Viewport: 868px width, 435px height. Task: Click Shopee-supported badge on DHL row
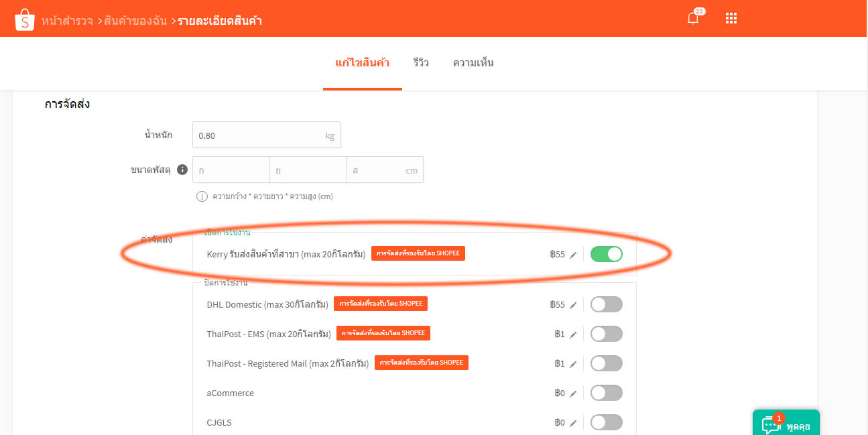[x=381, y=304]
